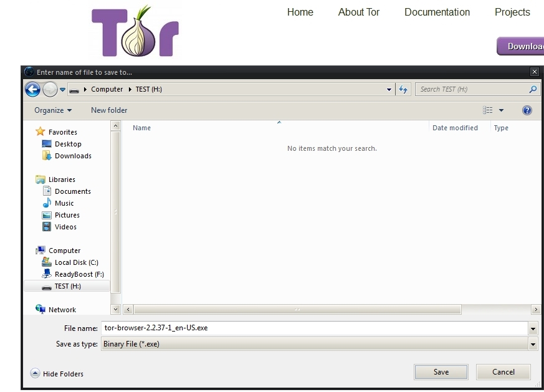
Task: Open the File name dropdown arrow
Action: coord(533,328)
